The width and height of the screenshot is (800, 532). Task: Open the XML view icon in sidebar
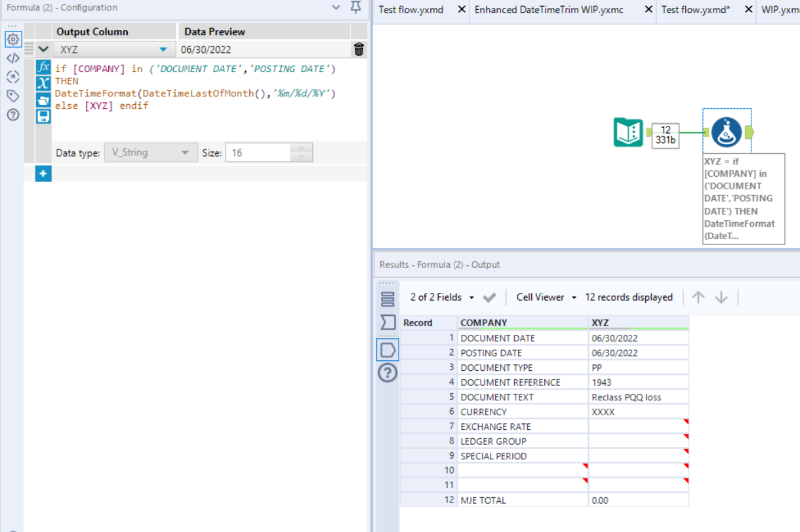pyautogui.click(x=13, y=58)
